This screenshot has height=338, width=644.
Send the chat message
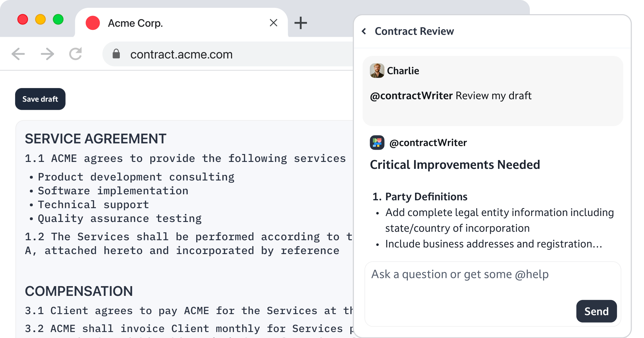(x=596, y=311)
